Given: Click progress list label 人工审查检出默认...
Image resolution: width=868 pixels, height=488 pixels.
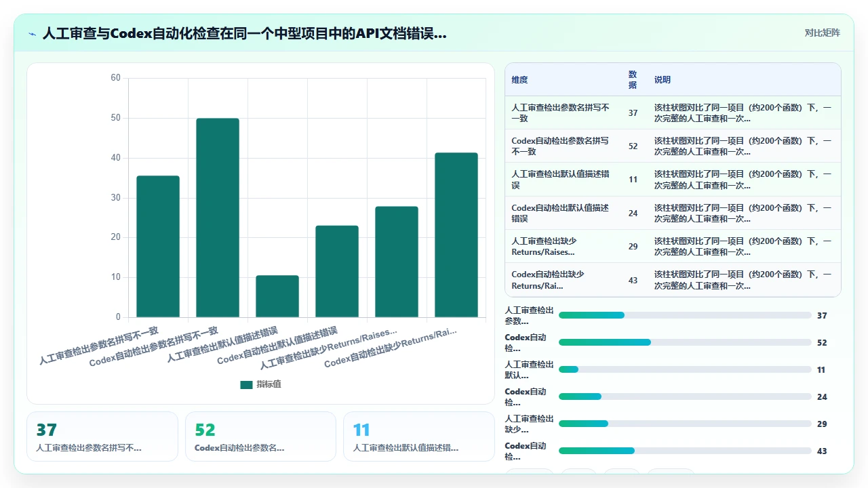Looking at the screenshot, I should (529, 369).
